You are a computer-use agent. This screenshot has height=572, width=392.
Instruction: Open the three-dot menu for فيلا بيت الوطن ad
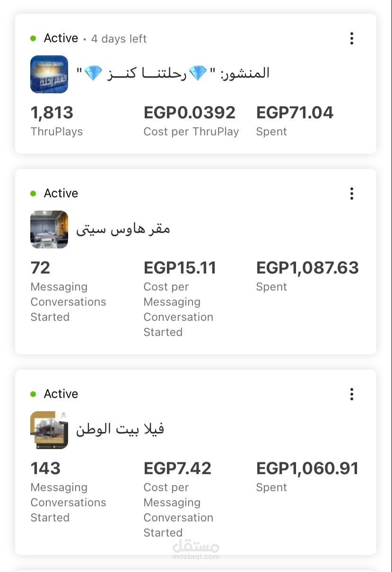click(x=351, y=394)
